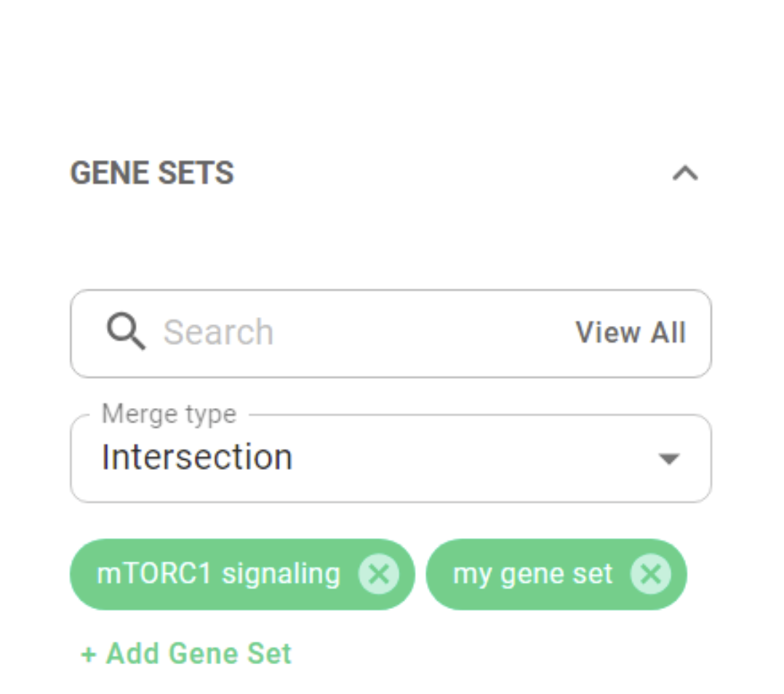Dismiss mTORC1 signaling using its X icon
784x694 pixels.
(378, 574)
